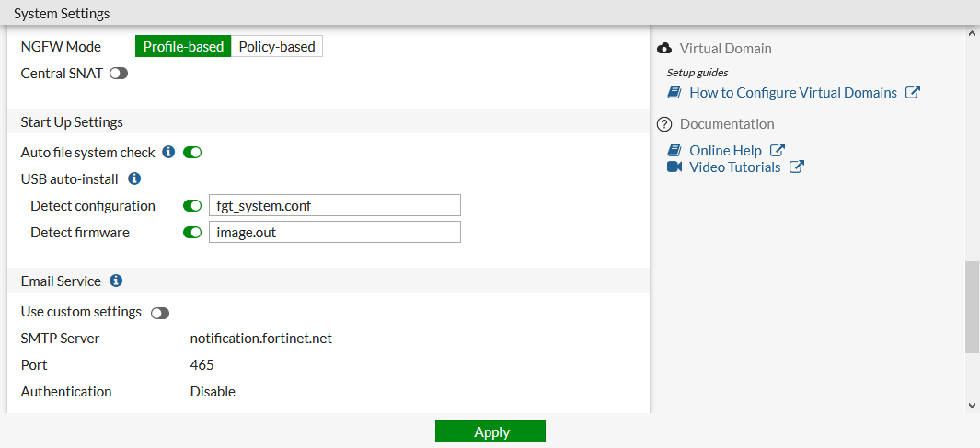
Task: Switch NGFW mode to Policy-based
Action: (x=277, y=46)
